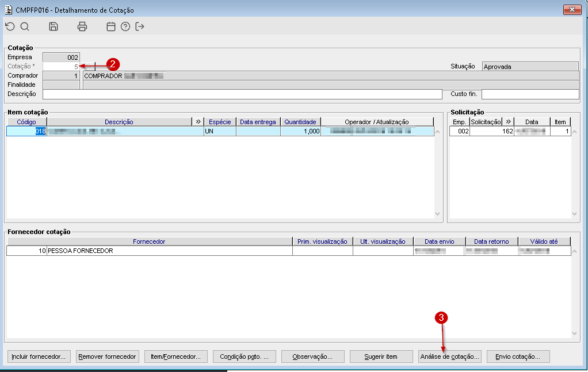The width and height of the screenshot is (588, 372).
Task: Exit using the door arrow icon
Action: 139,26
